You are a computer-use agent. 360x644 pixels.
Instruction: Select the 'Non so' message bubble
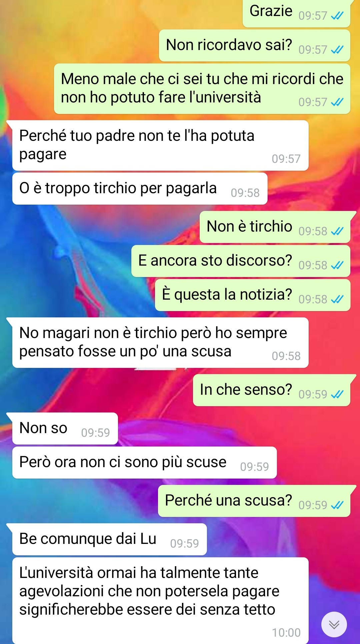tap(65, 428)
